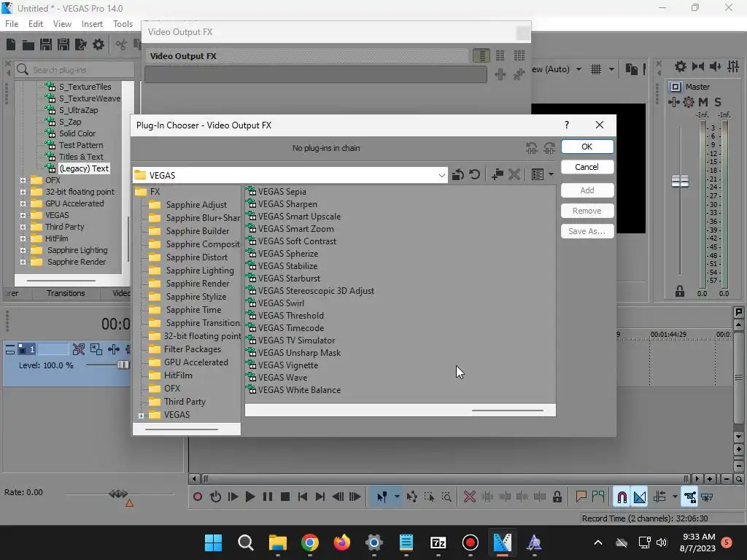
Task: Click the Open folder icon in main toolbar
Action: (28, 44)
